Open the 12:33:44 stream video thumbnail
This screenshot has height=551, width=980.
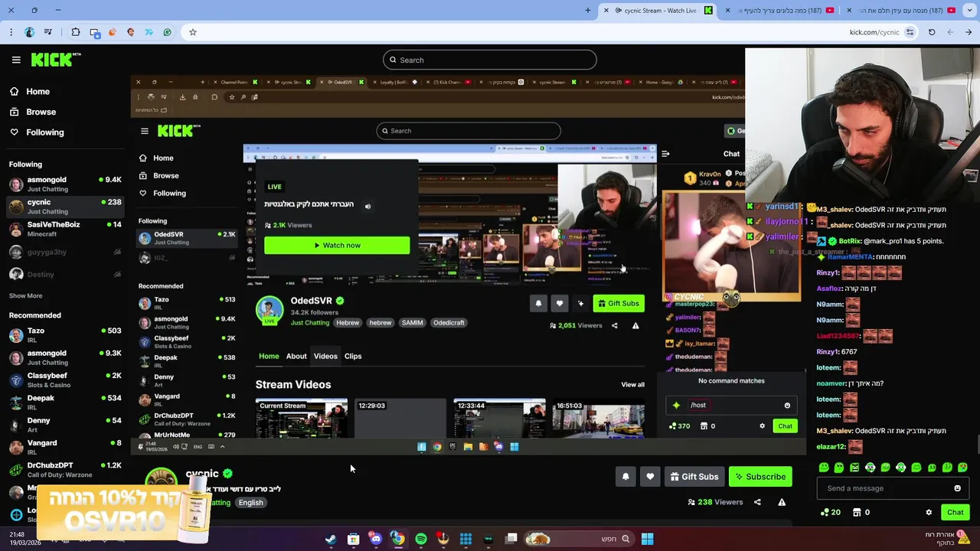tap(499, 419)
